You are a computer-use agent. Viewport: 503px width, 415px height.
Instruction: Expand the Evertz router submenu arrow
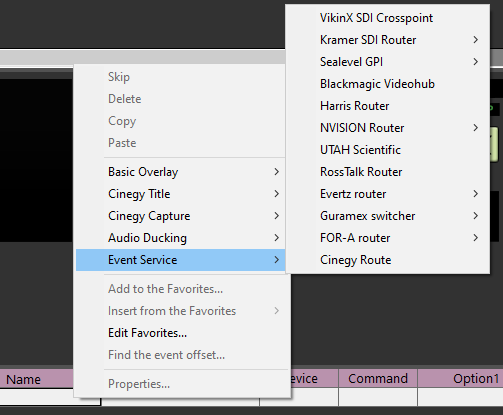tap(476, 194)
